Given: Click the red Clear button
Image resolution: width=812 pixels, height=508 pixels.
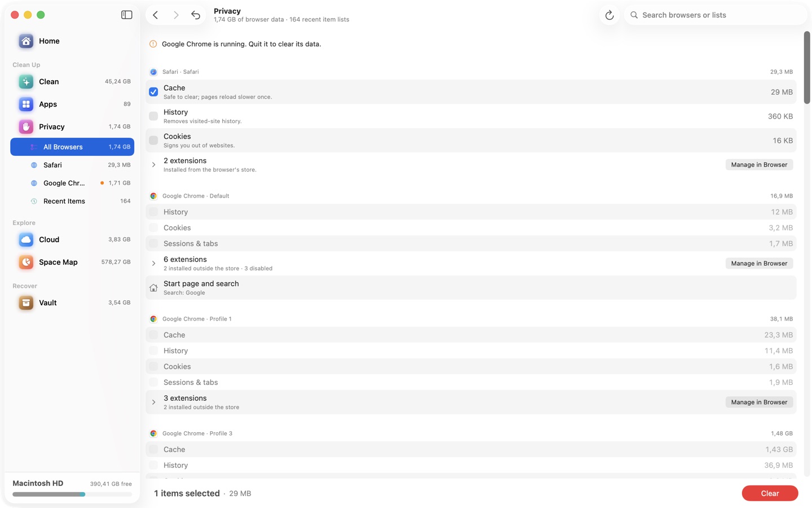Looking at the screenshot, I should click(770, 493).
